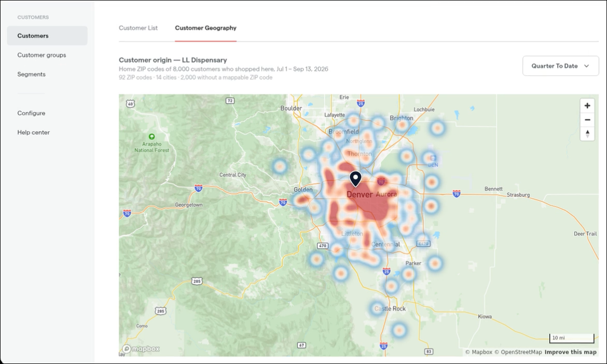Click the Como label on the map
Image resolution: width=607 pixels, height=364 pixels.
pyautogui.click(x=142, y=326)
